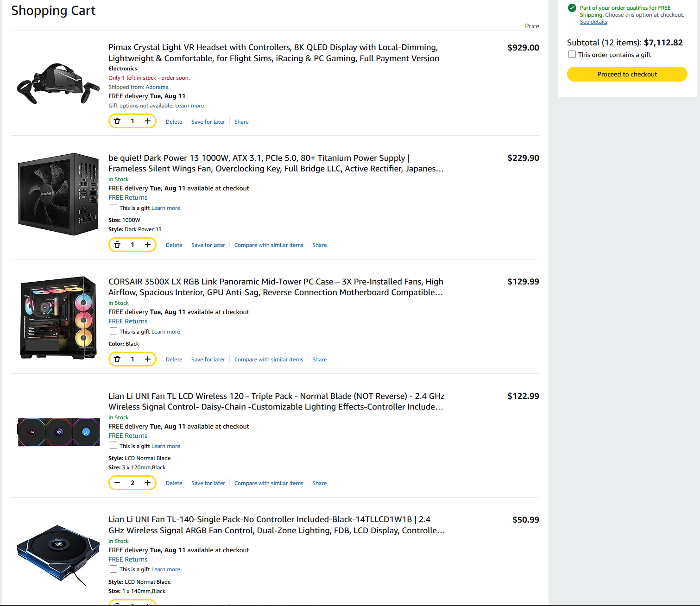The height and width of the screenshot is (606, 700).
Task: Proceed to checkout
Action: pyautogui.click(x=627, y=74)
